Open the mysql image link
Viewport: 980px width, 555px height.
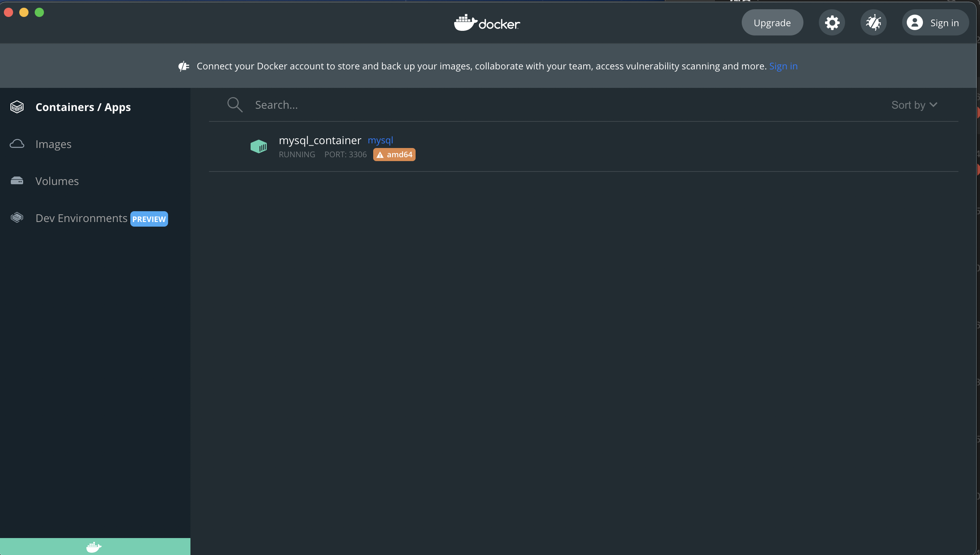(x=380, y=140)
